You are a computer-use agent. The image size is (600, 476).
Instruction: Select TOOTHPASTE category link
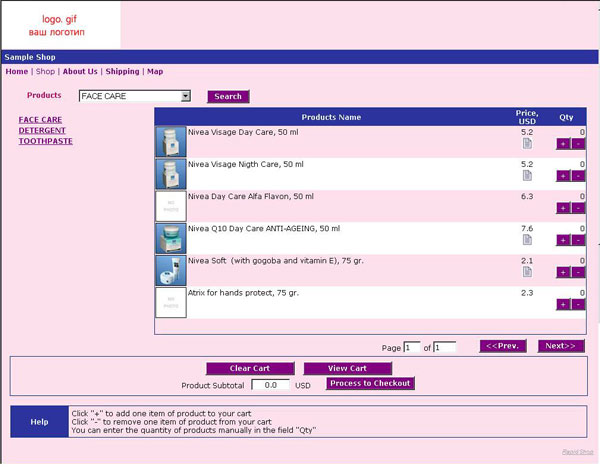click(x=46, y=141)
